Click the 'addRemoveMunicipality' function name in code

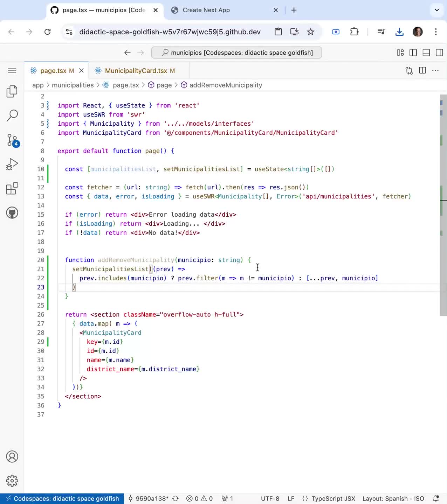pyautogui.click(x=136, y=260)
